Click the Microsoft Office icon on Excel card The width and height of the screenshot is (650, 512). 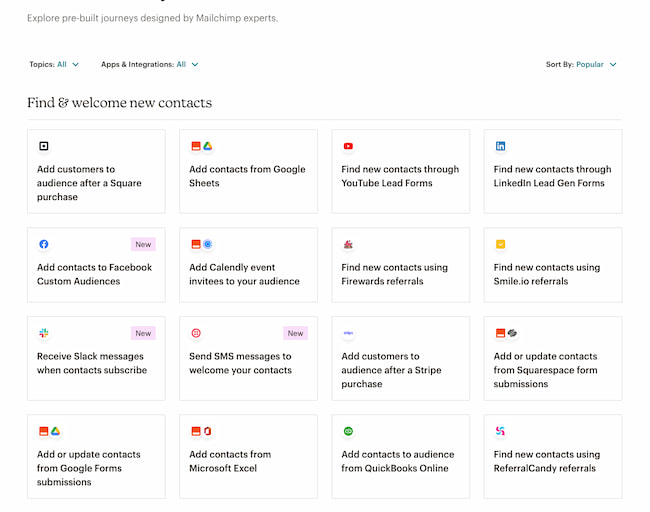(208, 431)
